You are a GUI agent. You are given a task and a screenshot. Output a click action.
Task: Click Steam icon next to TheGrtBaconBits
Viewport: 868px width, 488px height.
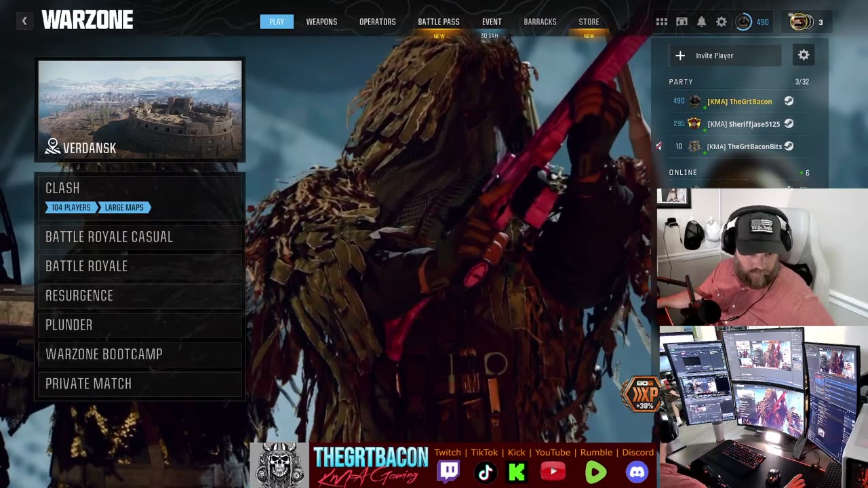coord(789,146)
